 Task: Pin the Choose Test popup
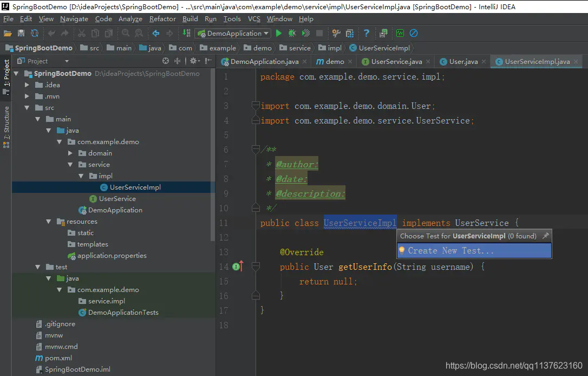pyautogui.click(x=546, y=236)
